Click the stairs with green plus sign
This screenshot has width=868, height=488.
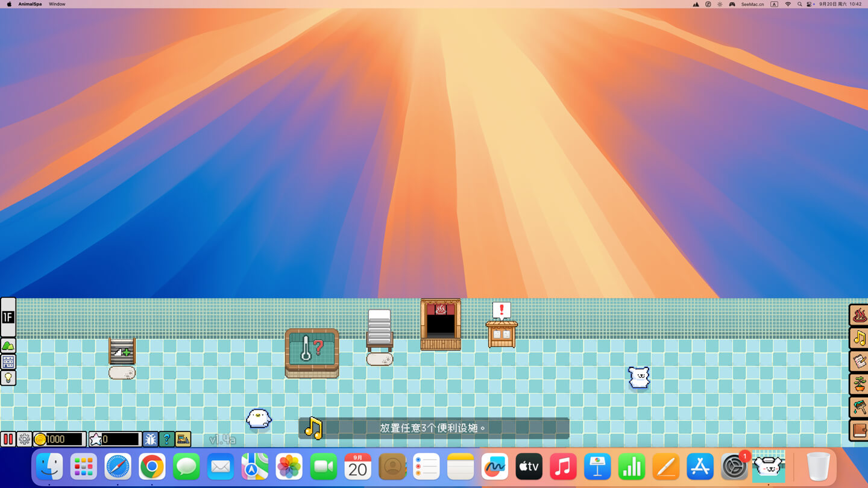[122, 351]
